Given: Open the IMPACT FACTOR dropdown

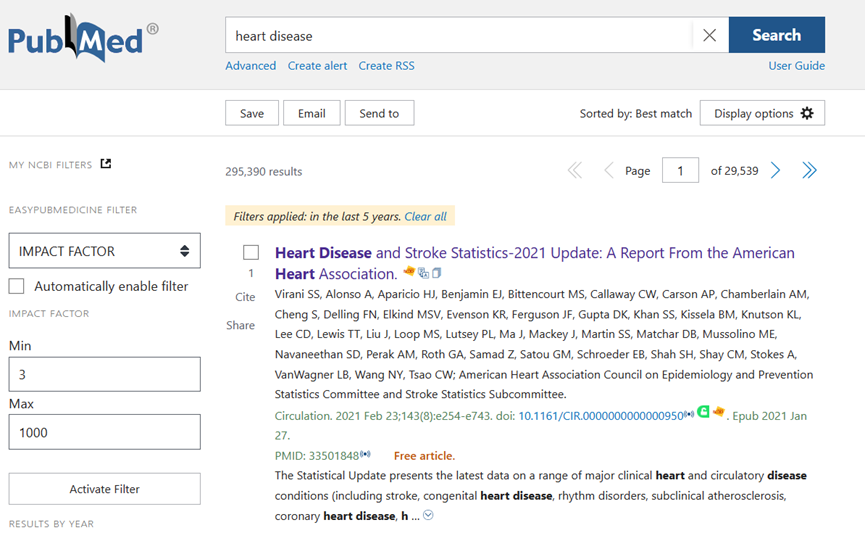Looking at the screenshot, I should click(x=104, y=251).
